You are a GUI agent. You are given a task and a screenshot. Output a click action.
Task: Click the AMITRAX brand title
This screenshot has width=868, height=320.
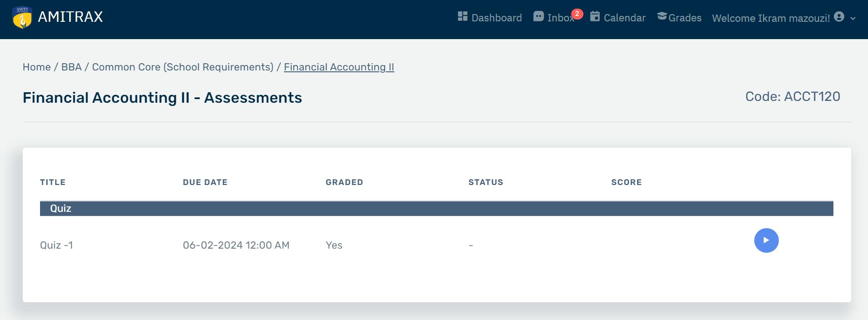(71, 17)
